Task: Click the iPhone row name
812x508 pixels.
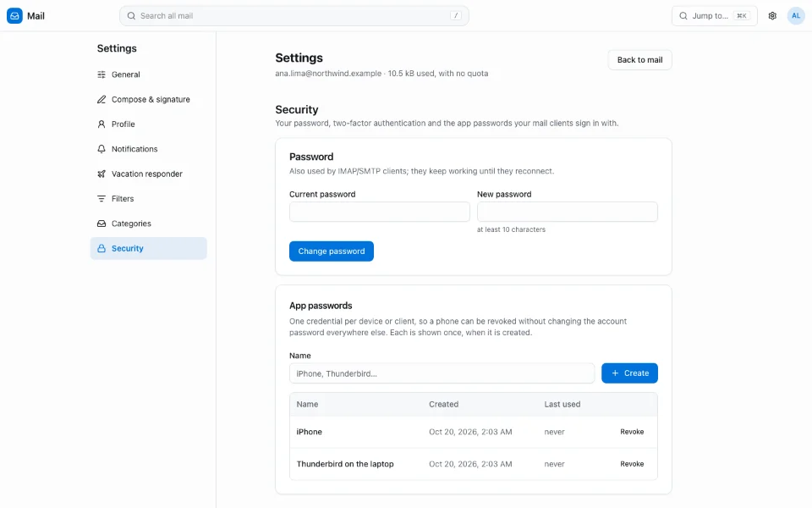Action: [310, 432]
